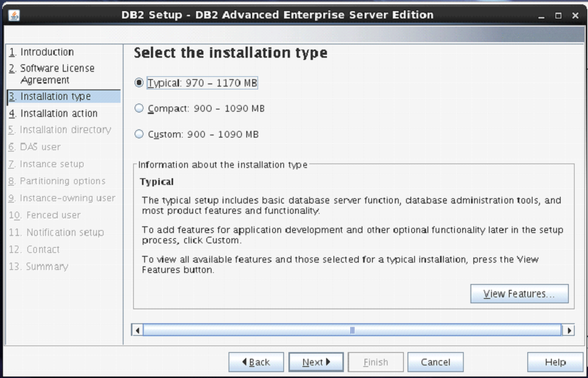Select the Custom installation type
588x378 pixels.
coord(139,135)
